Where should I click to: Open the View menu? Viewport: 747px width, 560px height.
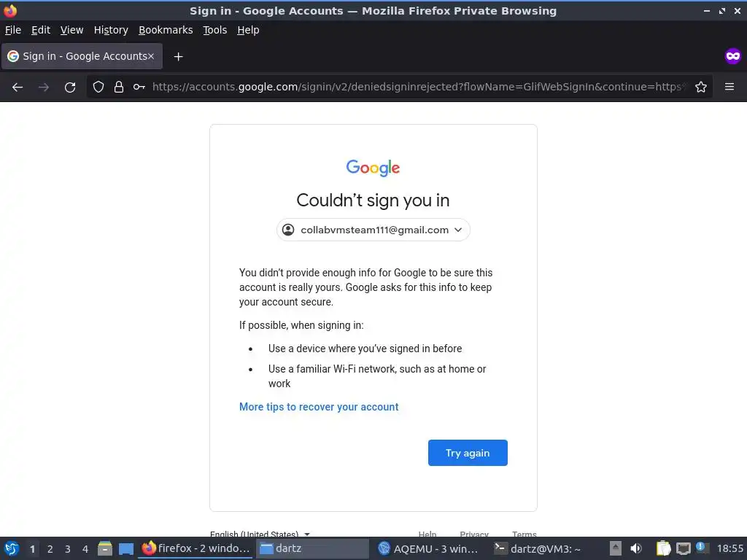pyautogui.click(x=72, y=30)
